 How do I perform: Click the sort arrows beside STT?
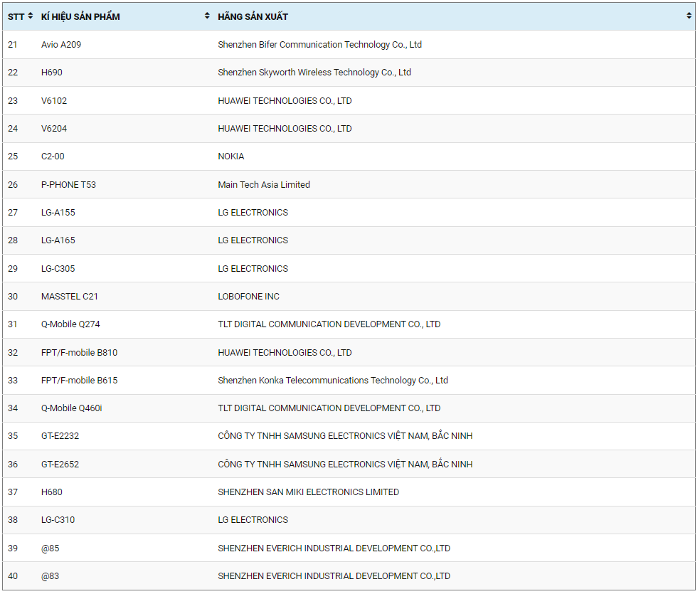[x=31, y=16]
